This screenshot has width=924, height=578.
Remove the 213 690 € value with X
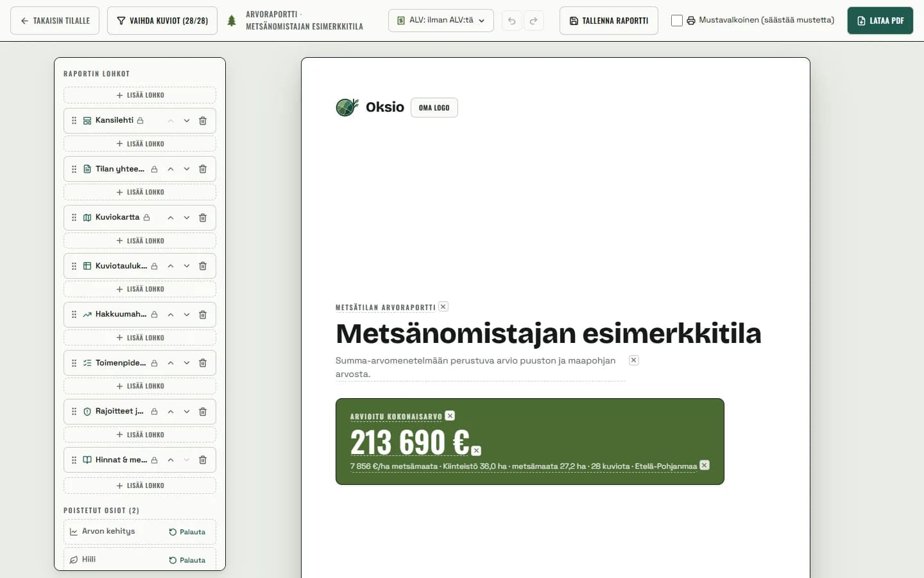click(x=476, y=451)
